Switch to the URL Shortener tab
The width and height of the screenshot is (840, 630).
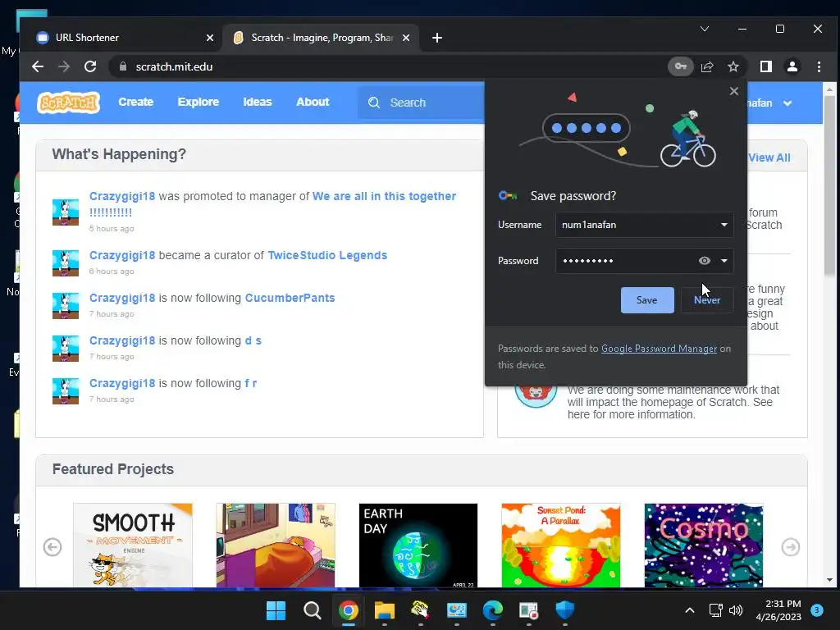[119, 38]
